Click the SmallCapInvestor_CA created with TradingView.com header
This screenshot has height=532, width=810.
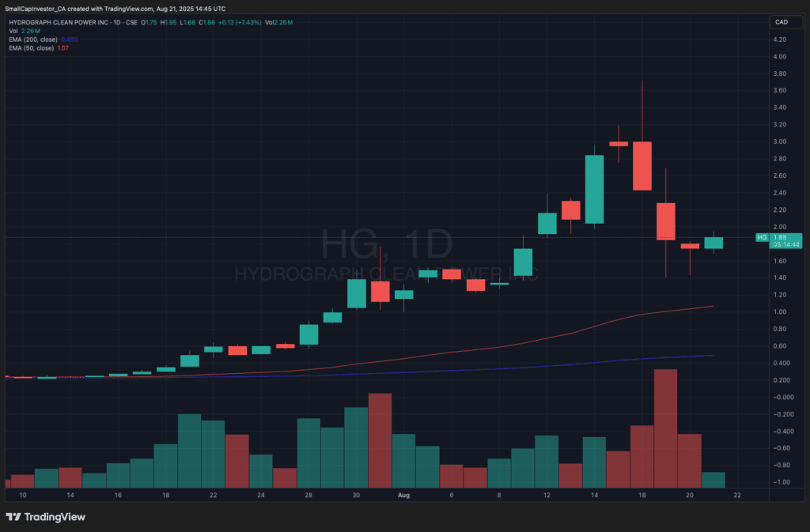pyautogui.click(x=115, y=9)
